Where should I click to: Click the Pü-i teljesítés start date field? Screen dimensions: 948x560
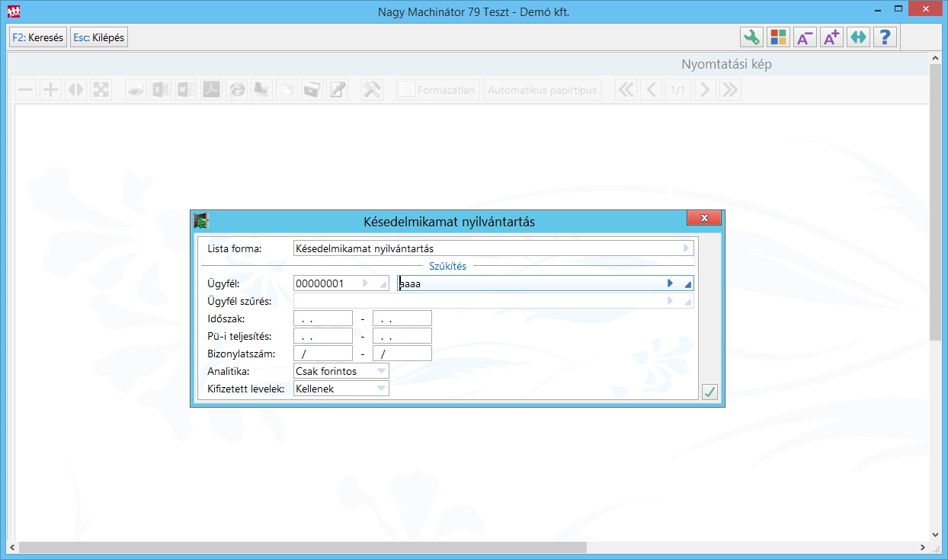[x=323, y=336]
